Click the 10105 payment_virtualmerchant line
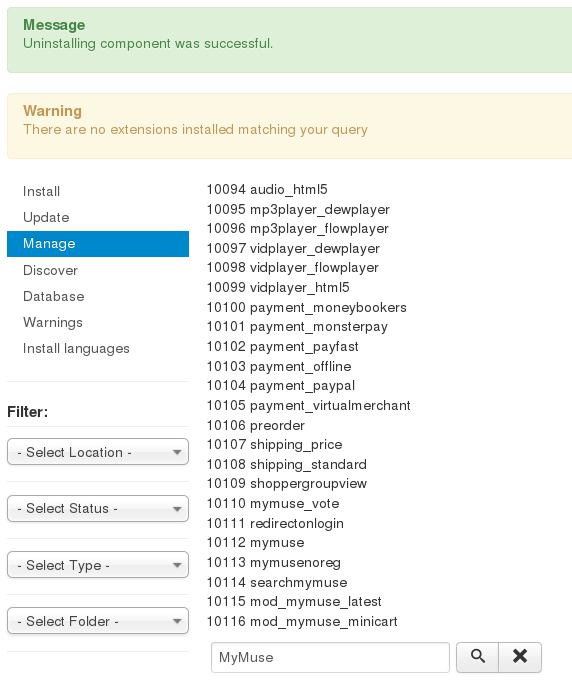Image resolution: width=572 pixels, height=685 pixels. (309, 405)
